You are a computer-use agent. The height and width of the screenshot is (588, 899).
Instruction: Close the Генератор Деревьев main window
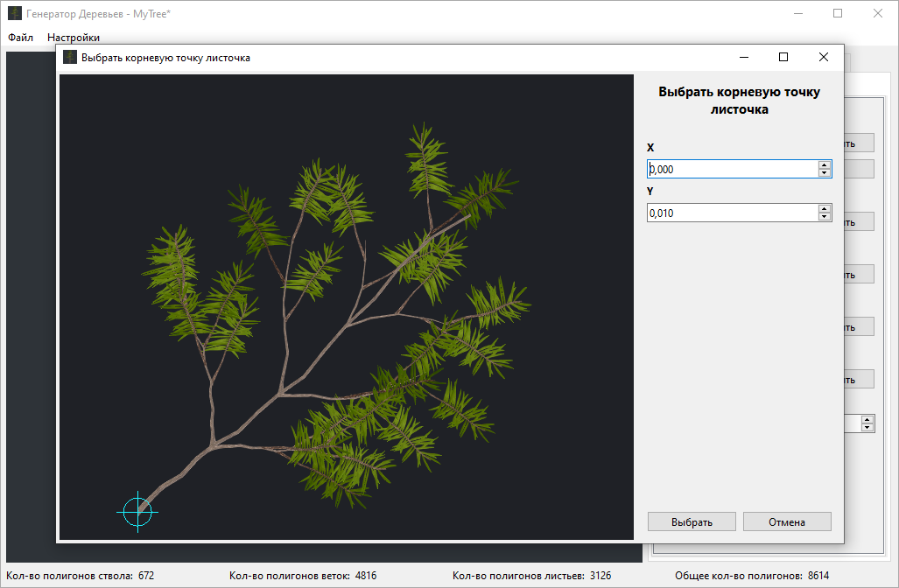878,13
